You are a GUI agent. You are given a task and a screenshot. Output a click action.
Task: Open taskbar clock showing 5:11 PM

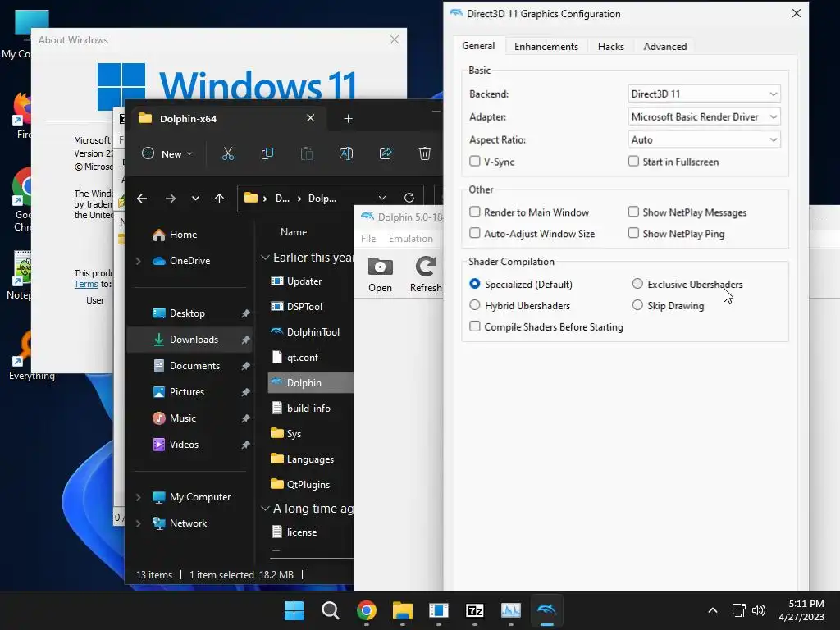click(801, 610)
